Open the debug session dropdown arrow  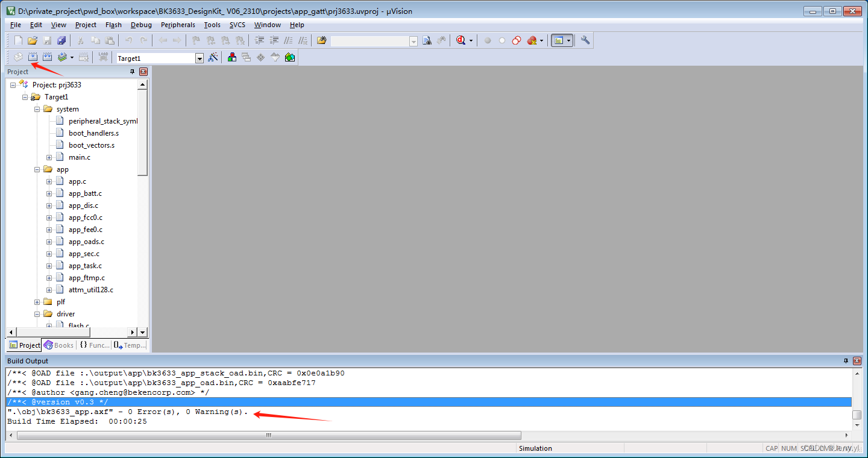coord(471,40)
